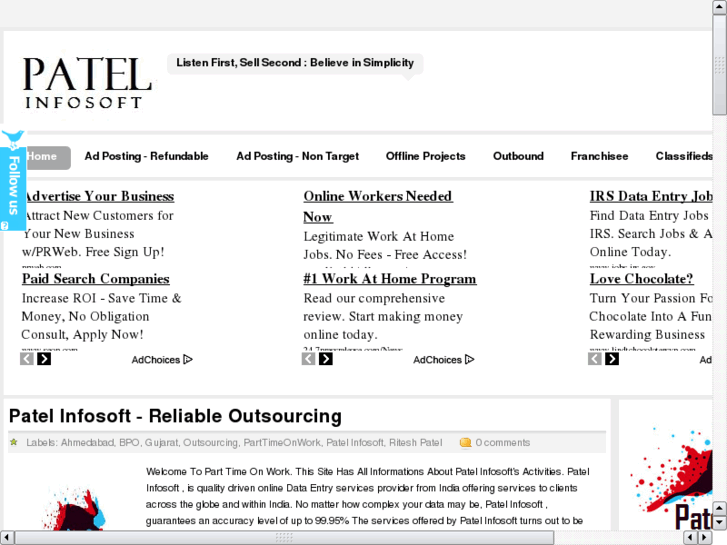
Task: Click 'Attract New Customers for' ad text
Action: point(98,216)
